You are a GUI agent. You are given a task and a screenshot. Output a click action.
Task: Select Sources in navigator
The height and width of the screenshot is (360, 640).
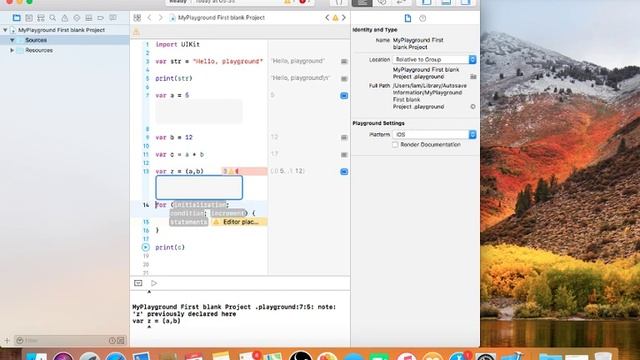pyautogui.click(x=36, y=40)
